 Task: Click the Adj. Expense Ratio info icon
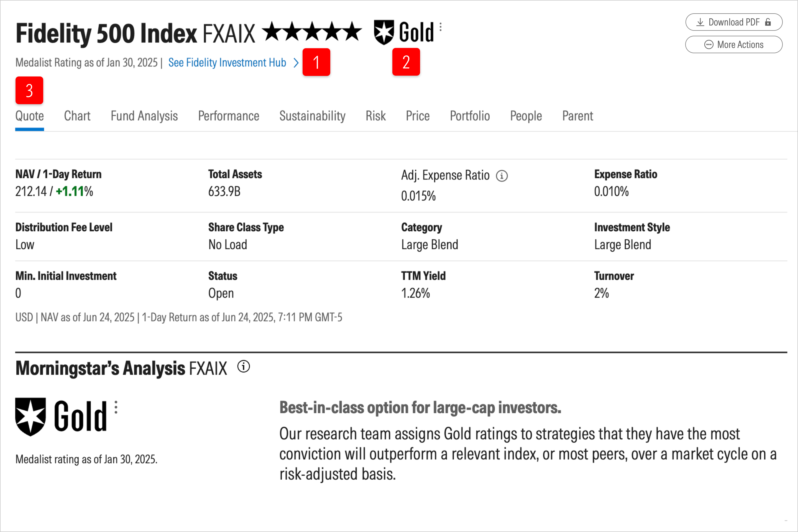[502, 176]
